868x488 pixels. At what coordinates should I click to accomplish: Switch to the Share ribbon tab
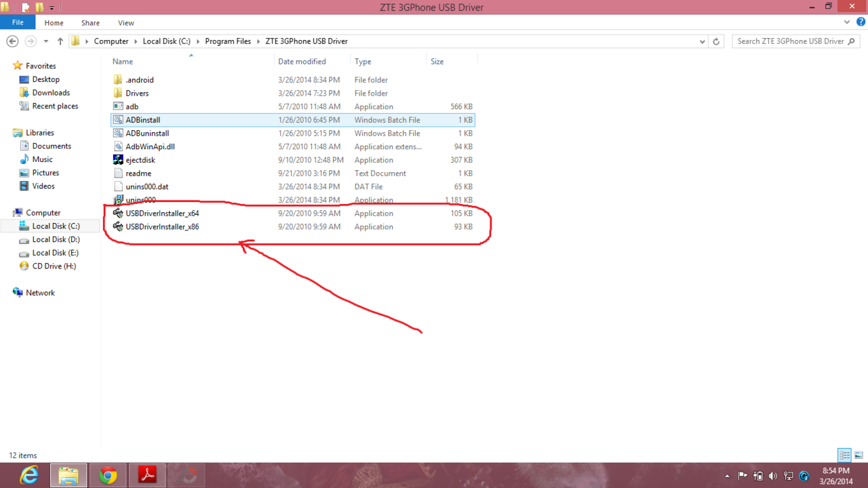(90, 23)
